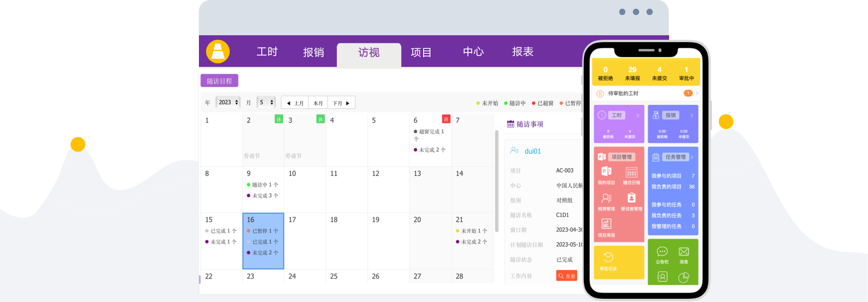Click 未开始 1 个 on day 21

tap(472, 231)
